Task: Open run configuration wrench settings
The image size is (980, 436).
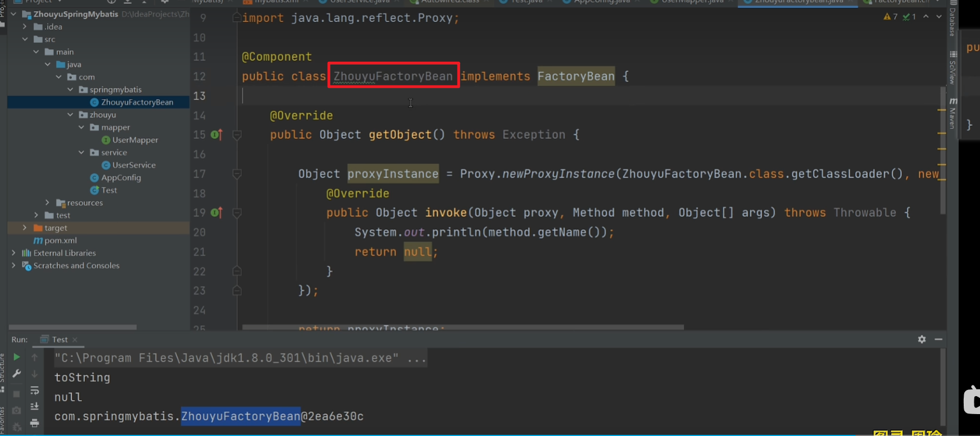Action: point(16,374)
